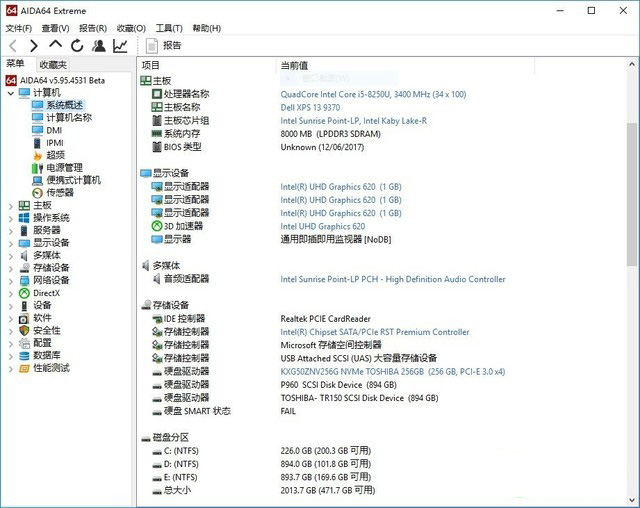
Task: Select the 设备 tree item
Action: (42, 305)
